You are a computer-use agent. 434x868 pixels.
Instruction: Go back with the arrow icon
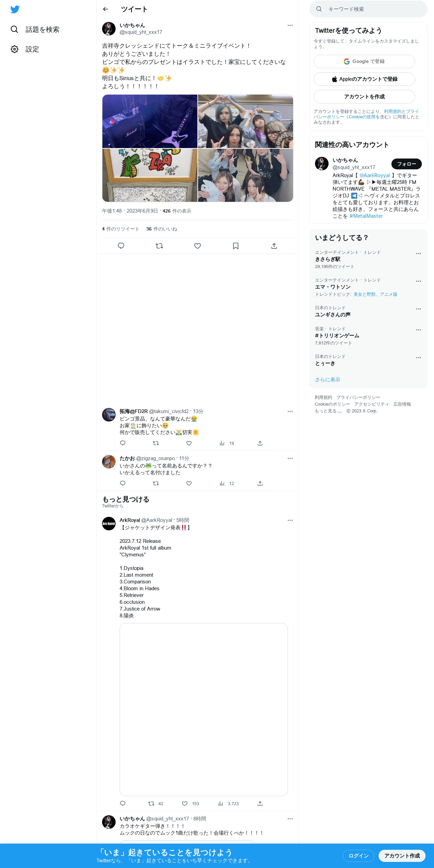coord(105,9)
